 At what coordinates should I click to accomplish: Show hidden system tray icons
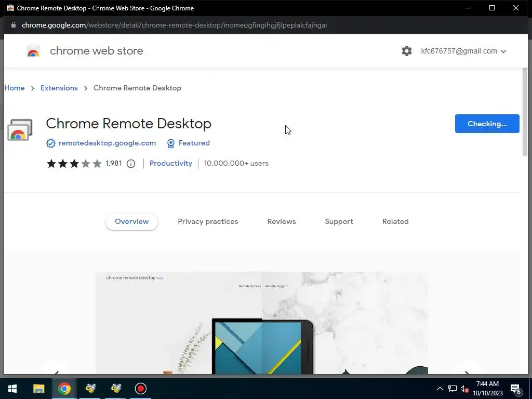click(440, 389)
